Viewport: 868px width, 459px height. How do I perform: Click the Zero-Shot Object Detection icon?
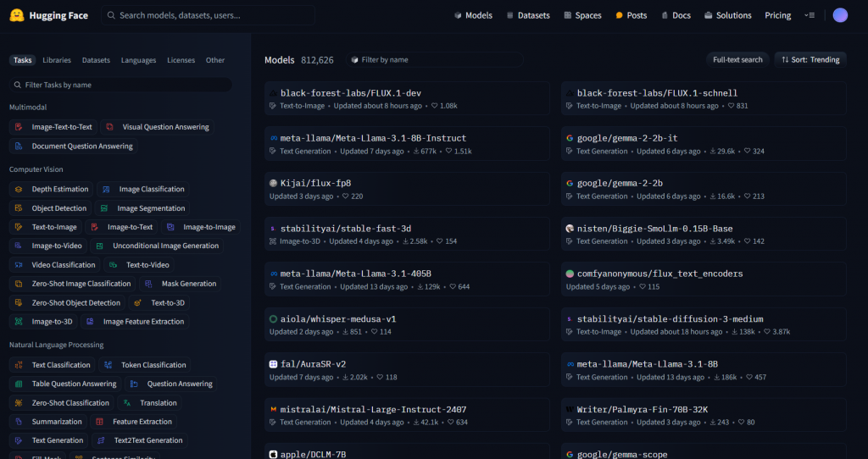pos(19,302)
